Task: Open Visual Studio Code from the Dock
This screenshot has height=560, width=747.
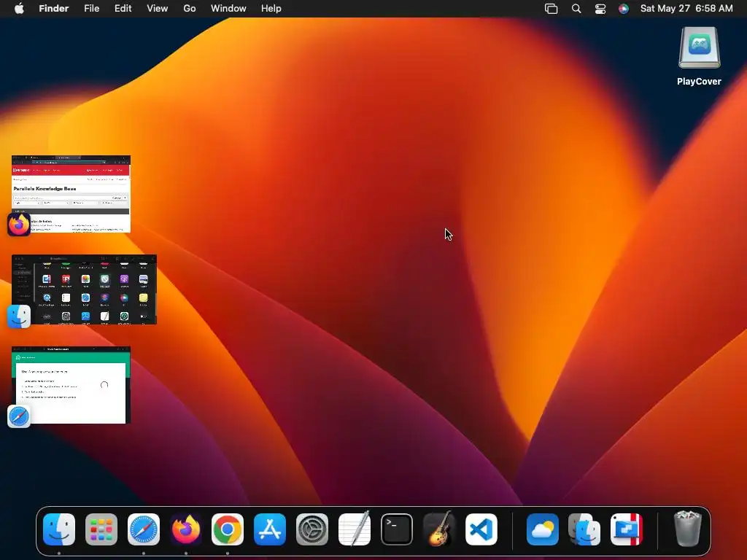Action: coord(481,529)
